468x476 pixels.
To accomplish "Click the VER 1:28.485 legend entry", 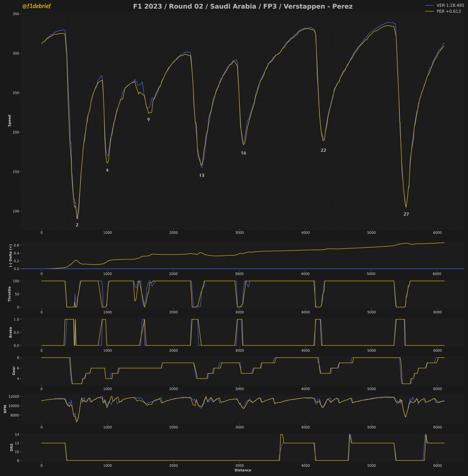I will 450,5.
